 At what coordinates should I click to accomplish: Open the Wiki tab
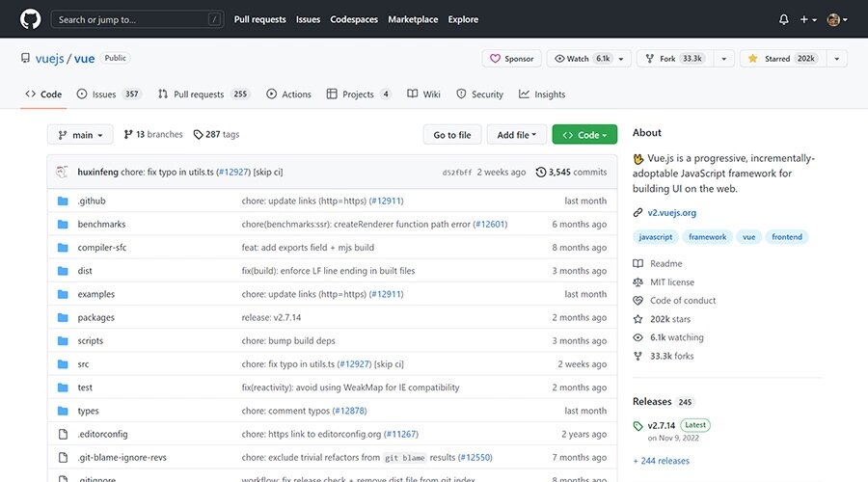coord(424,94)
